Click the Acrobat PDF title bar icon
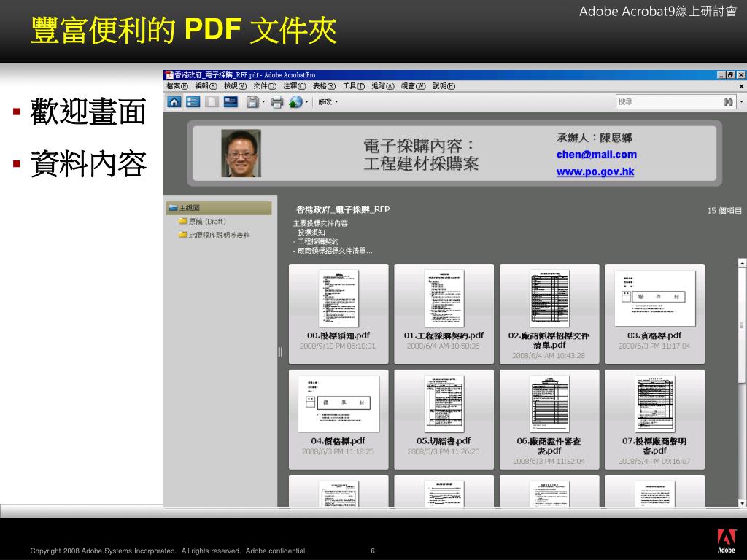This screenshot has width=747, height=560. (x=169, y=75)
